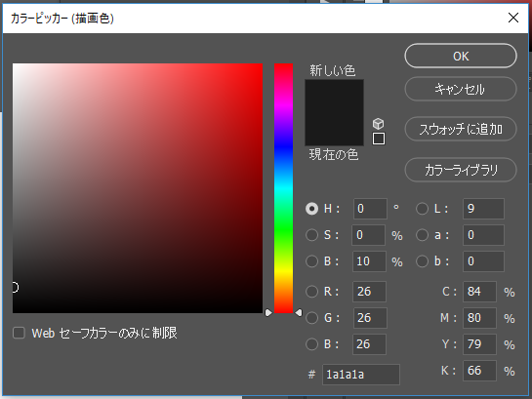Click the キャンセル button
Image resolution: width=532 pixels, height=399 pixels.
click(x=461, y=89)
